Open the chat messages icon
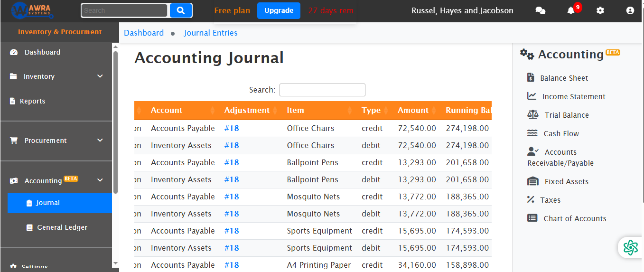The height and width of the screenshot is (272, 644). 540,10
